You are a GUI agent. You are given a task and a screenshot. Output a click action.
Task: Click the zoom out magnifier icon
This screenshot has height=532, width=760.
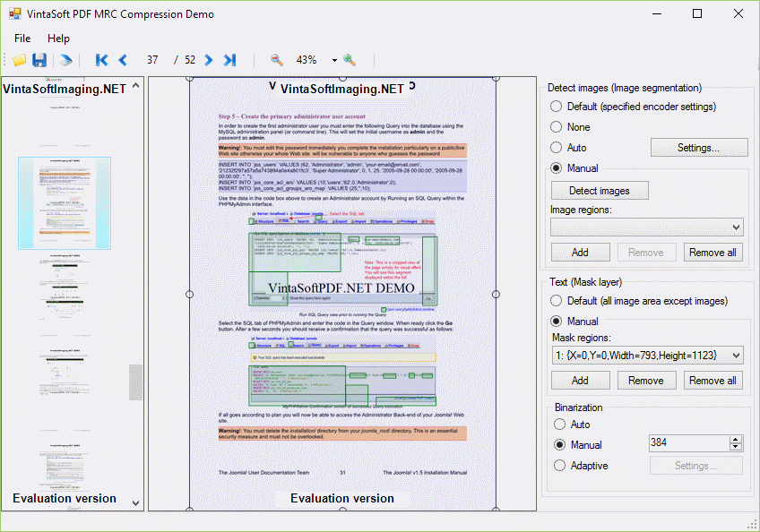(277, 60)
